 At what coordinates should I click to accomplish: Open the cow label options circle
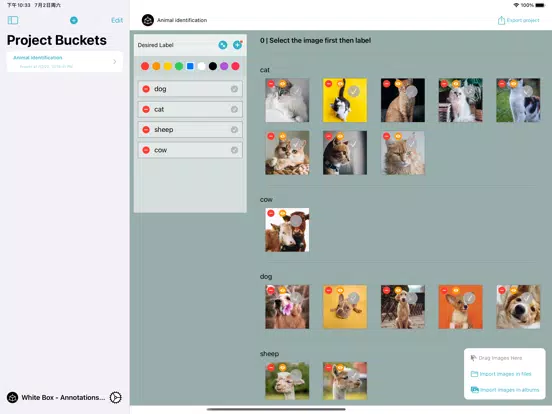point(234,150)
